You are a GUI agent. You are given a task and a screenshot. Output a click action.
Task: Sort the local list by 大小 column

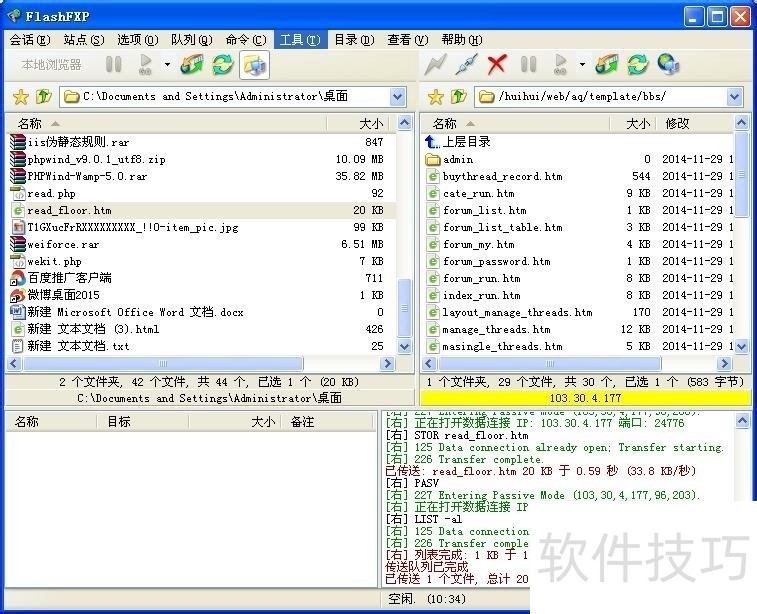370,123
